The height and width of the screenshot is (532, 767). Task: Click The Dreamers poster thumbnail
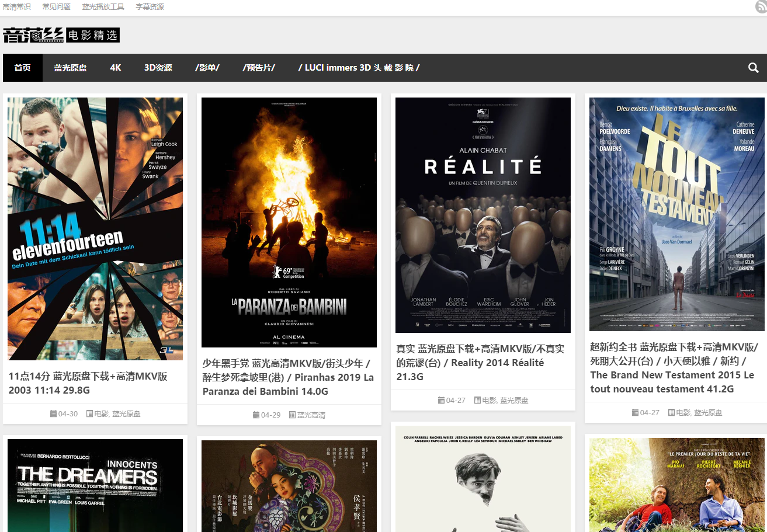pyautogui.click(x=95, y=486)
